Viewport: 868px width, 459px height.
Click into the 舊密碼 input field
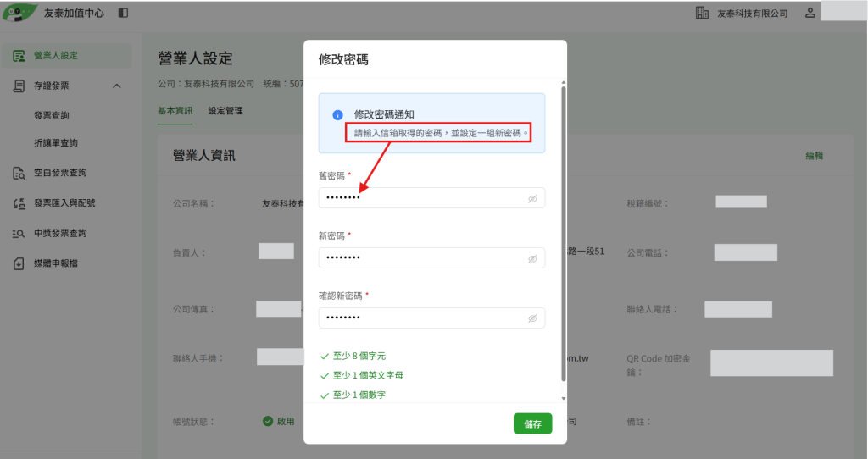(x=431, y=198)
